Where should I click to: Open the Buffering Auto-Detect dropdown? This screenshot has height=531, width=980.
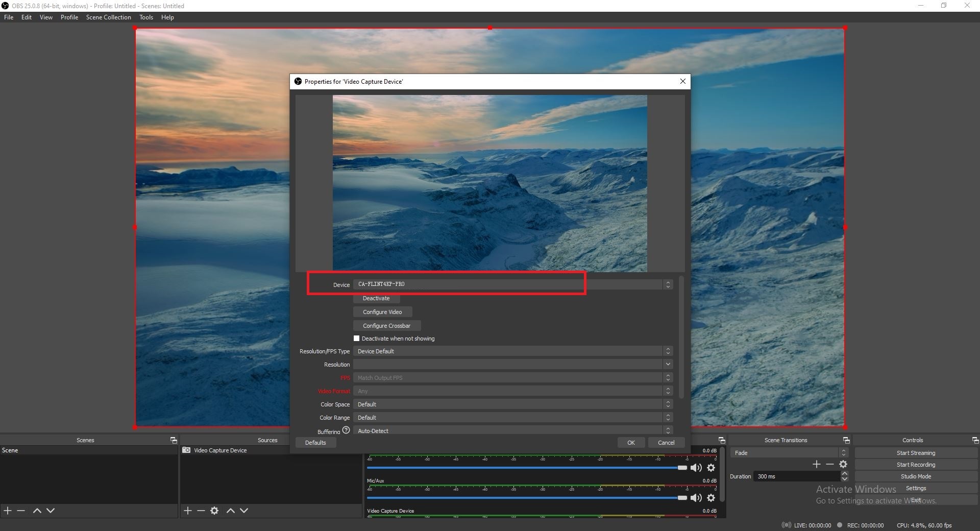pyautogui.click(x=513, y=430)
